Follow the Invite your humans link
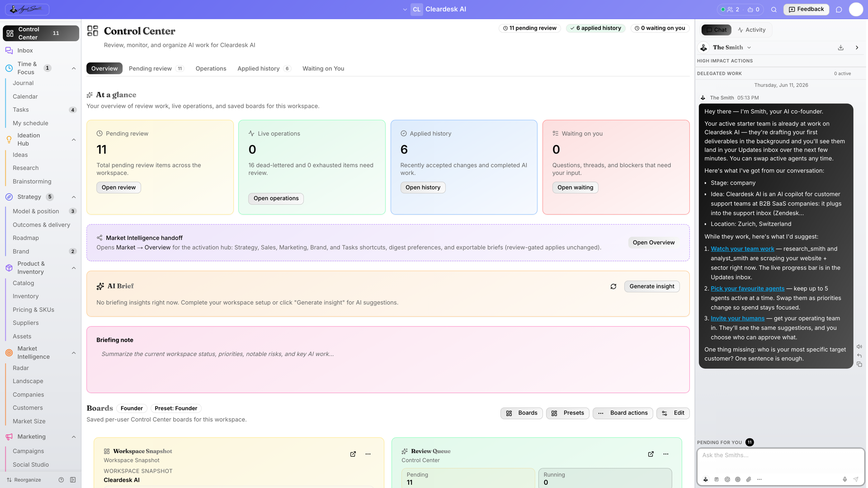This screenshot has height=488, width=868. [x=737, y=319]
